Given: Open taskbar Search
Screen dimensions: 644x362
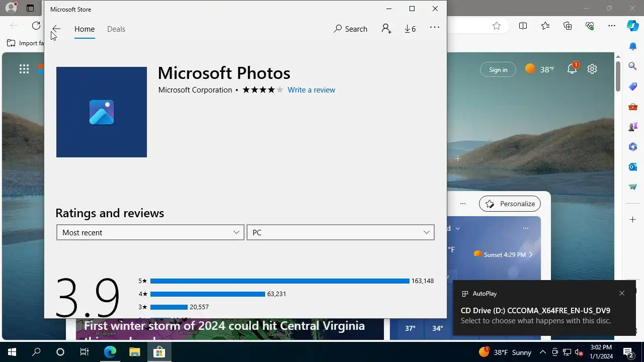Looking at the screenshot, I should [x=36, y=352].
